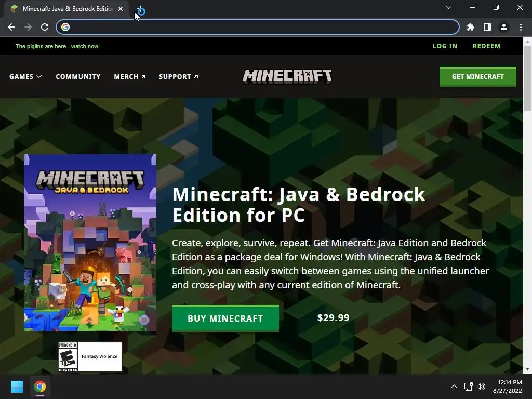Expand the GAMES dropdown menu

25,77
